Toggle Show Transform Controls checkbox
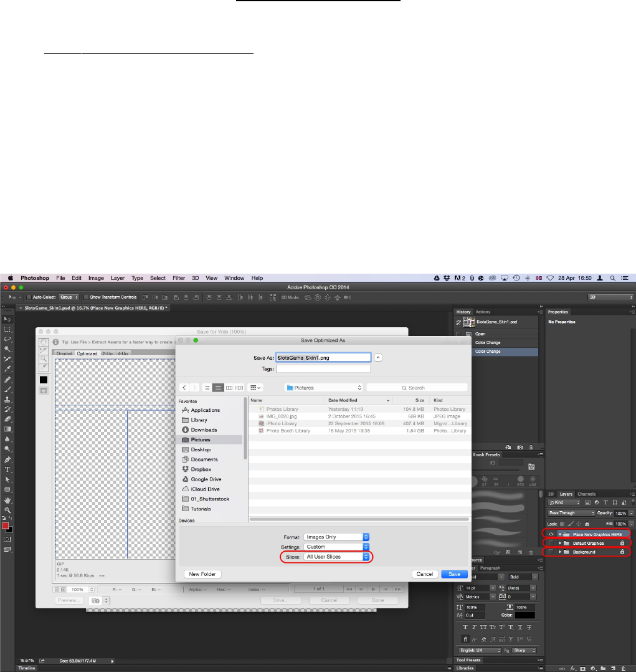 click(86, 297)
